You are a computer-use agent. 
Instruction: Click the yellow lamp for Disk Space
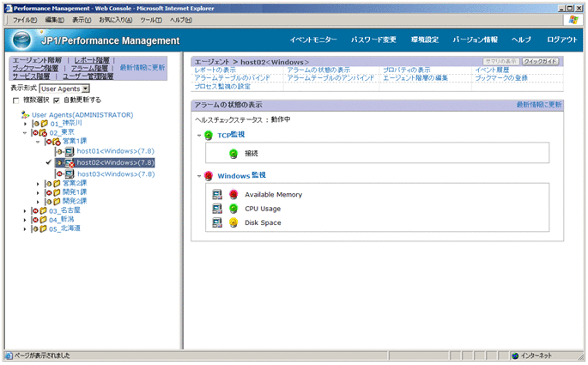pyautogui.click(x=233, y=222)
